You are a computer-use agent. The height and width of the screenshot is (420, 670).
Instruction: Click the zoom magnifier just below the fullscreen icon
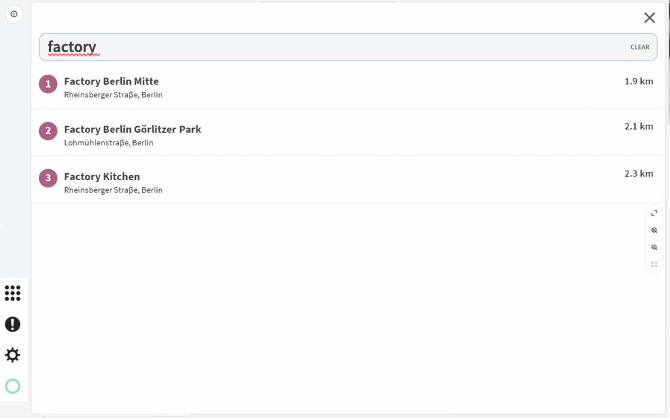click(x=654, y=230)
